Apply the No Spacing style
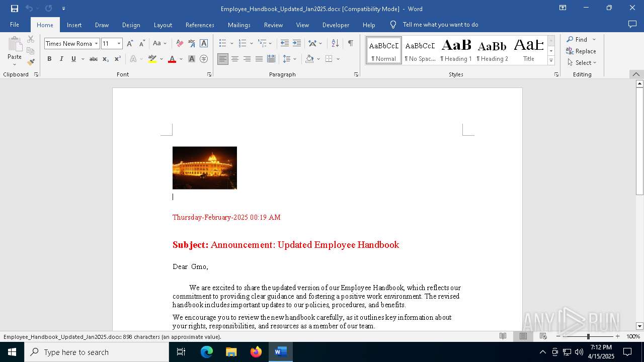 pyautogui.click(x=420, y=50)
